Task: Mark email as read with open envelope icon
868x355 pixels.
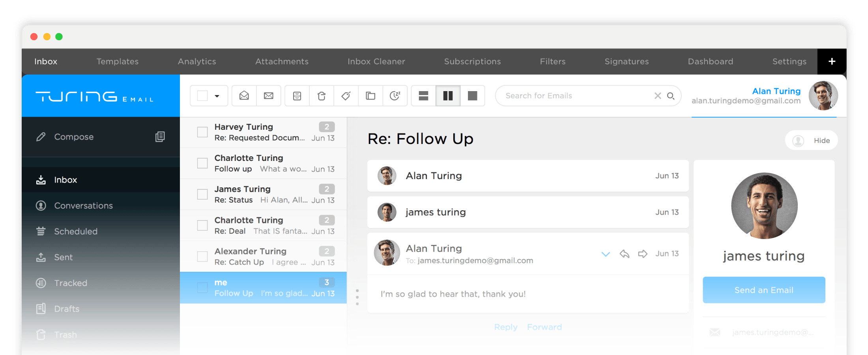Action: point(244,95)
